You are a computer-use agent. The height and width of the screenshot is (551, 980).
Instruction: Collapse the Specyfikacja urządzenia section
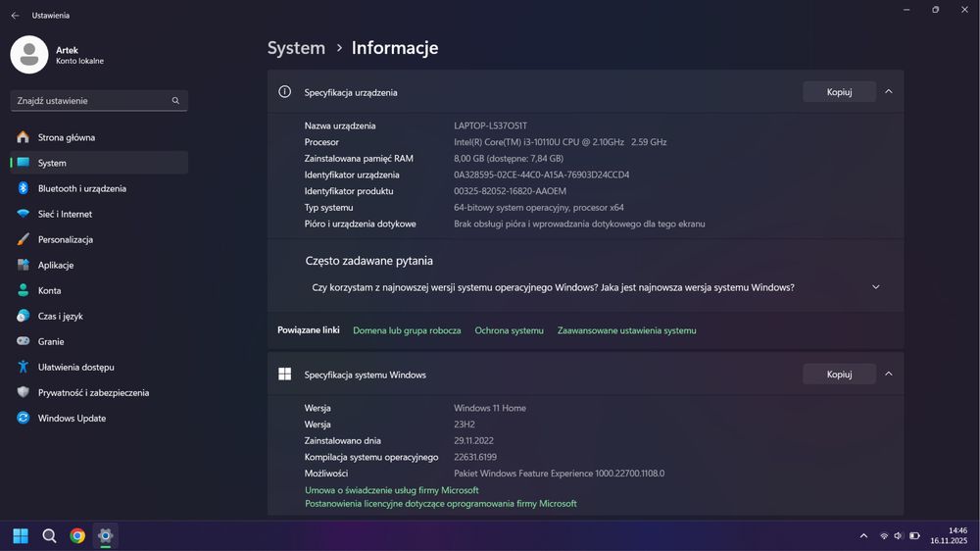click(x=888, y=92)
